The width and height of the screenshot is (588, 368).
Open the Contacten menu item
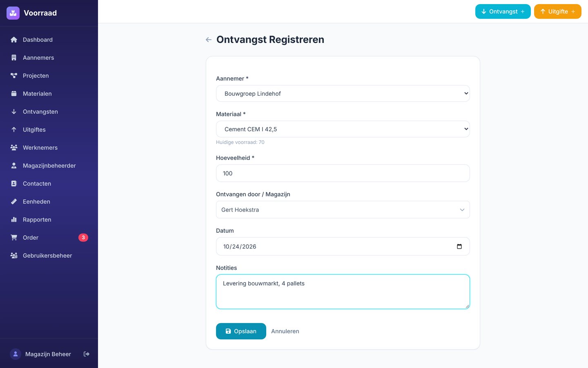49,184
